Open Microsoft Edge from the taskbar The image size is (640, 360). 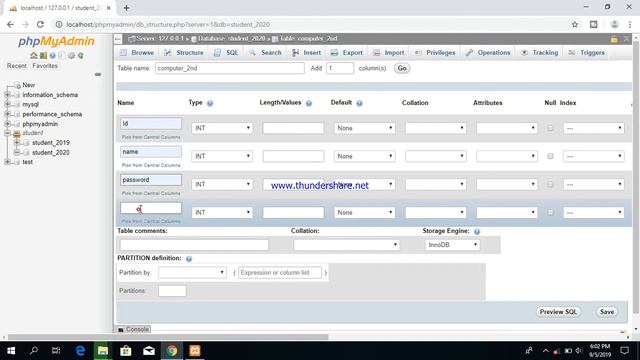(80, 351)
